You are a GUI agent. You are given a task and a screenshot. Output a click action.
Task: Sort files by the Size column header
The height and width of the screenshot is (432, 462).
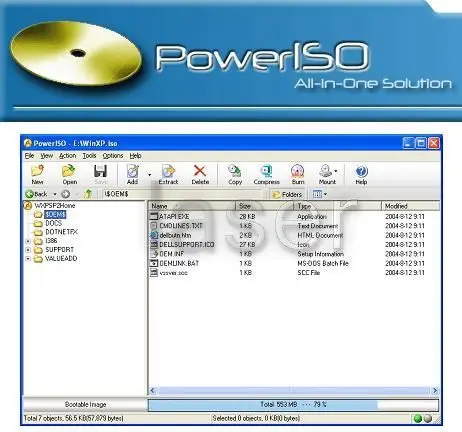(x=265, y=206)
